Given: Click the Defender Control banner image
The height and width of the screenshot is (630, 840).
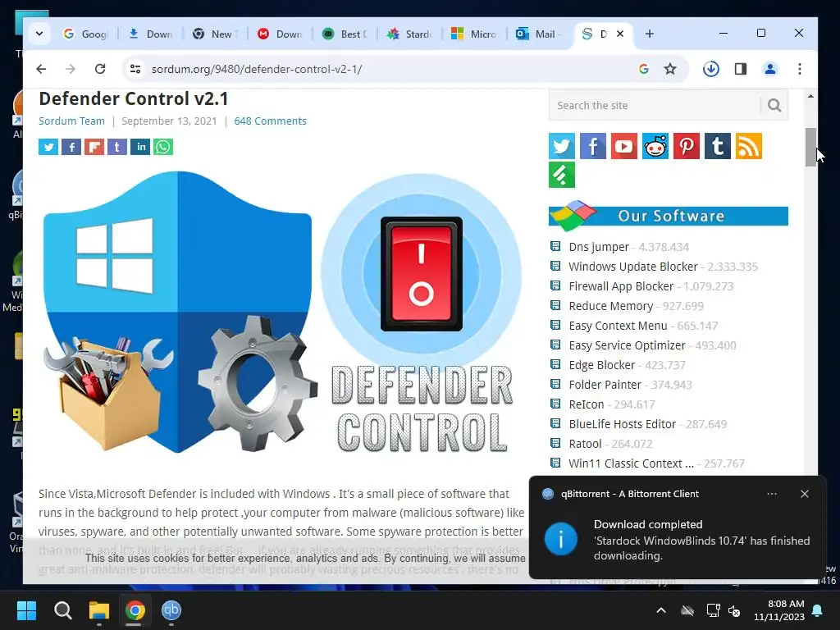Looking at the screenshot, I should click(x=281, y=313).
